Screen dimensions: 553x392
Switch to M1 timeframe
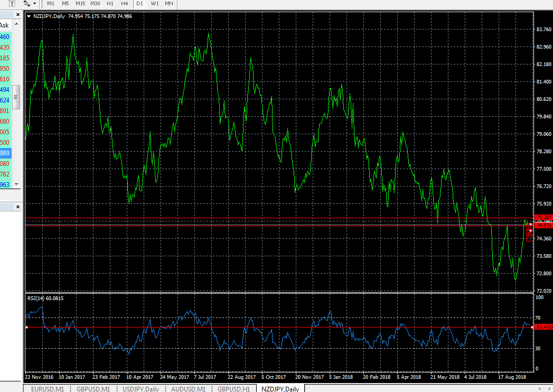[x=51, y=4]
